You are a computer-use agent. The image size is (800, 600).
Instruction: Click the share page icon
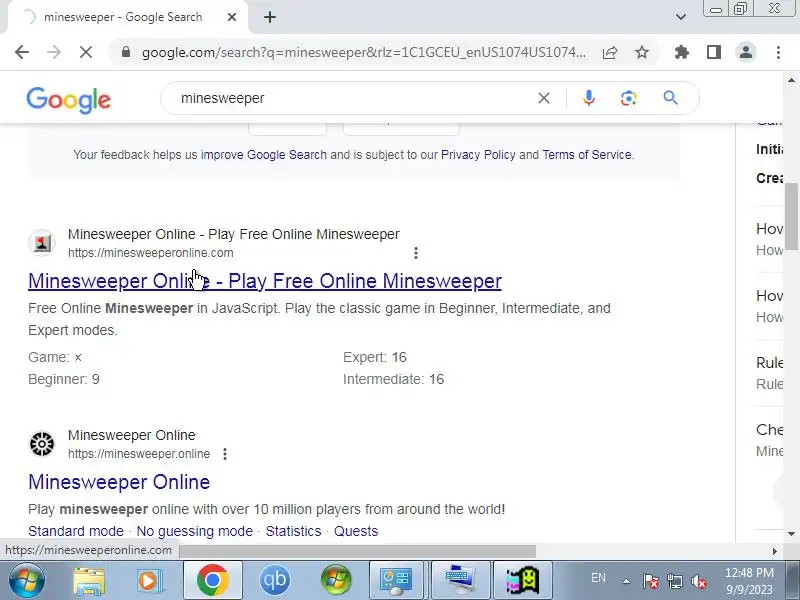click(x=610, y=52)
